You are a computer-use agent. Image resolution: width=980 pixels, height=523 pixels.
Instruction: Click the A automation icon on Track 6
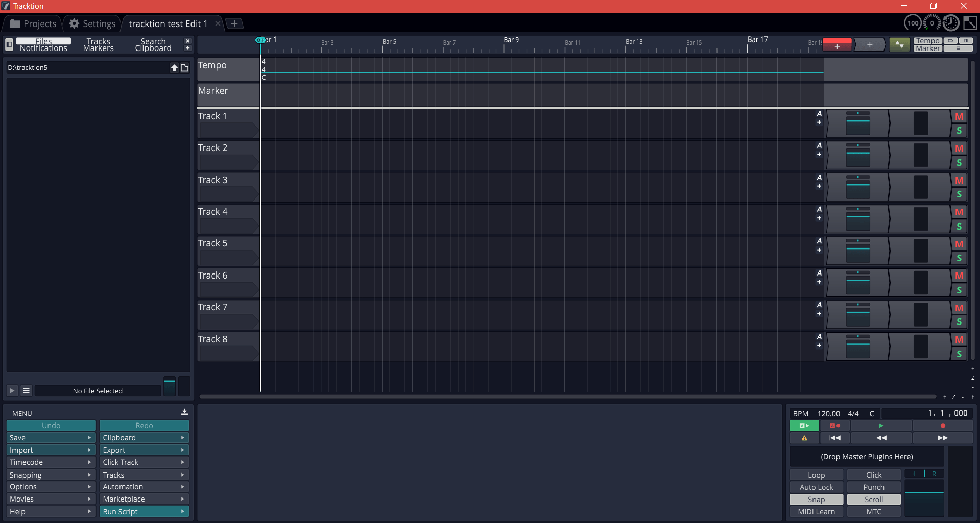(819, 273)
